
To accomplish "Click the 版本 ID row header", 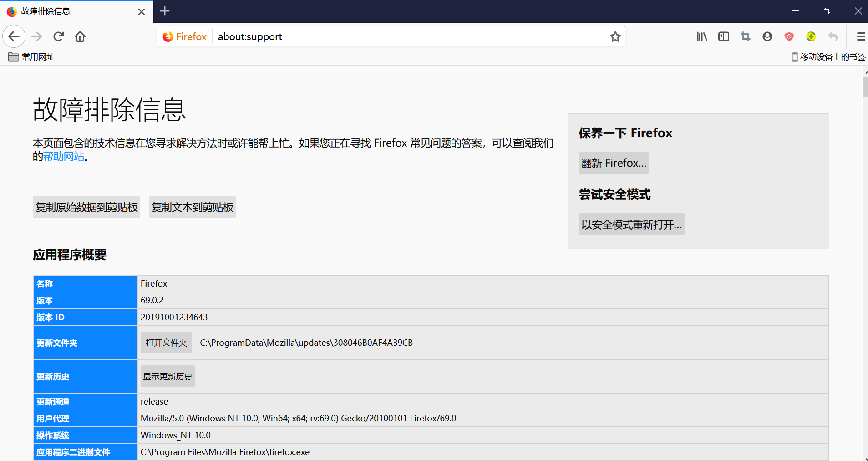I will click(85, 317).
